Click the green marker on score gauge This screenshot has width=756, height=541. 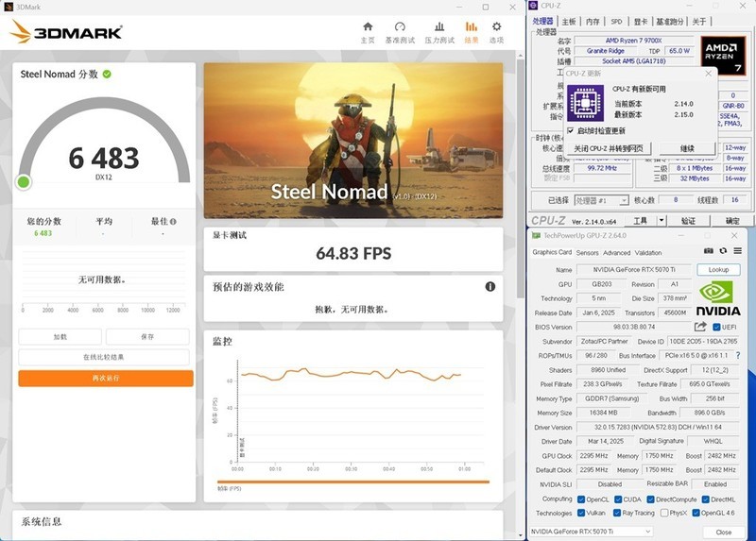23,182
